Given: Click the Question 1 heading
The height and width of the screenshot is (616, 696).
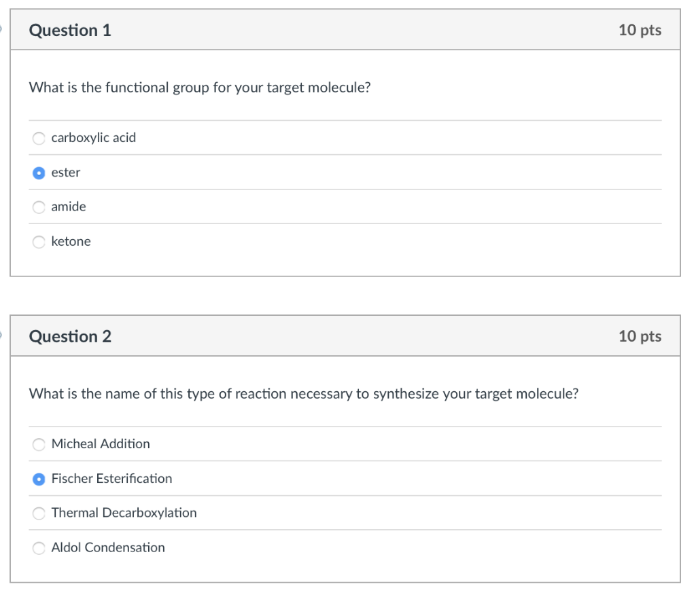Looking at the screenshot, I should 70,30.
